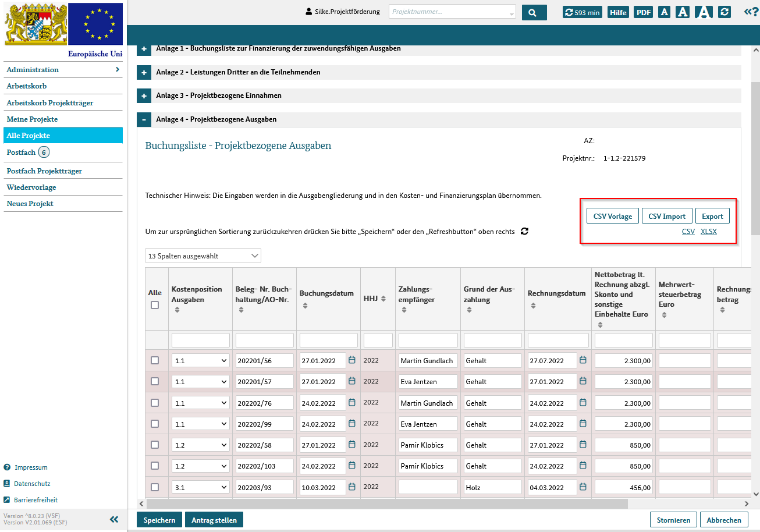
Task: Expand the Administration menu item
Action: [x=63, y=69]
